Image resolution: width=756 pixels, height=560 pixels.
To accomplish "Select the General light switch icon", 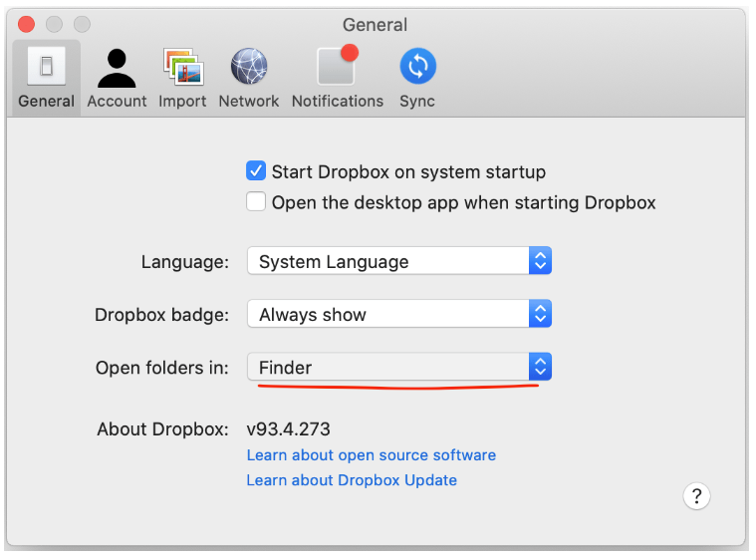I will tap(46, 67).
